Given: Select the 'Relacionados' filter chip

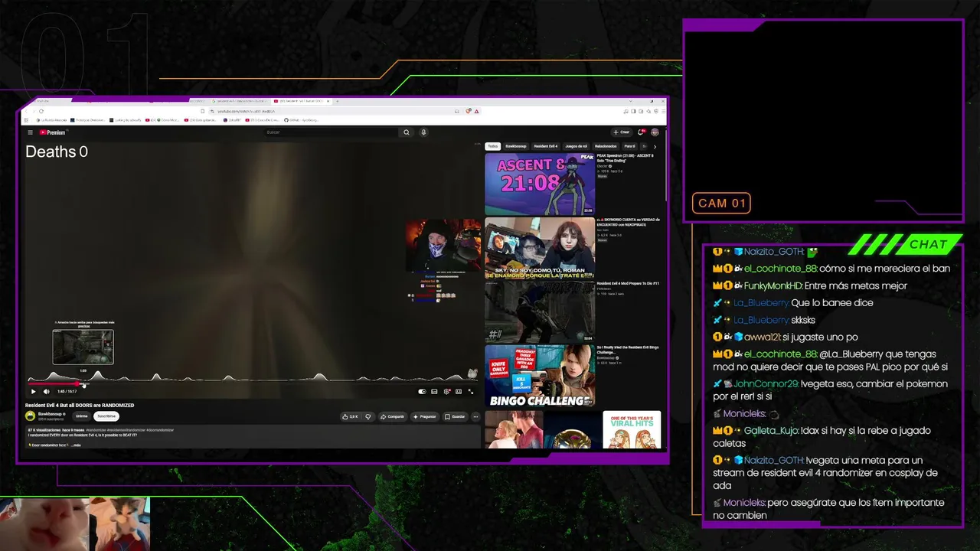Looking at the screenshot, I should click(606, 146).
